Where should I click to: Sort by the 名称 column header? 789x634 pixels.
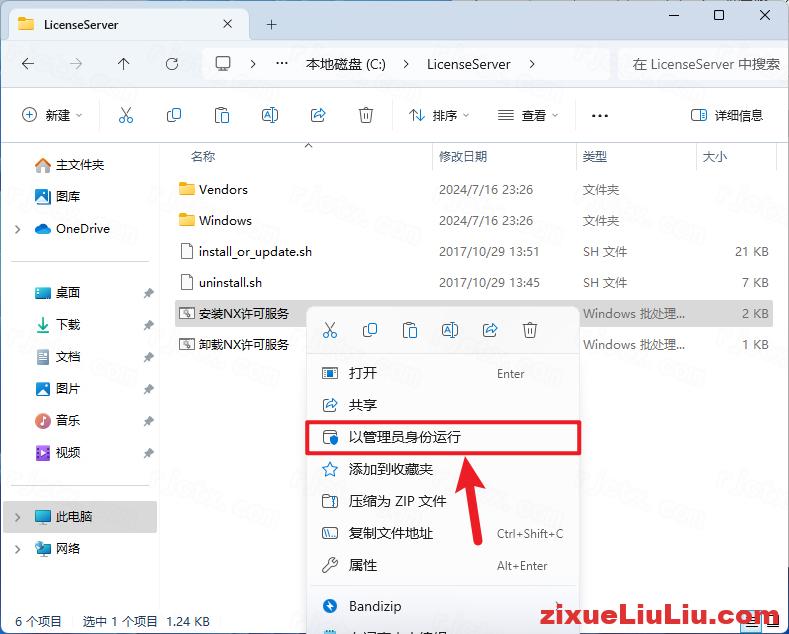pos(203,156)
